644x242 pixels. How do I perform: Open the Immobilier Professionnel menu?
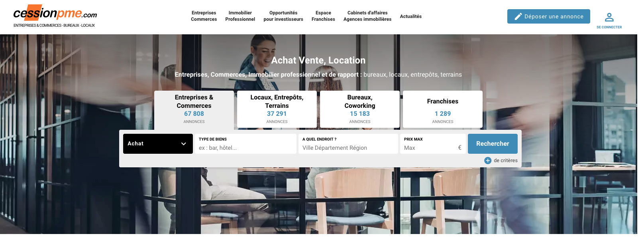[x=240, y=16]
